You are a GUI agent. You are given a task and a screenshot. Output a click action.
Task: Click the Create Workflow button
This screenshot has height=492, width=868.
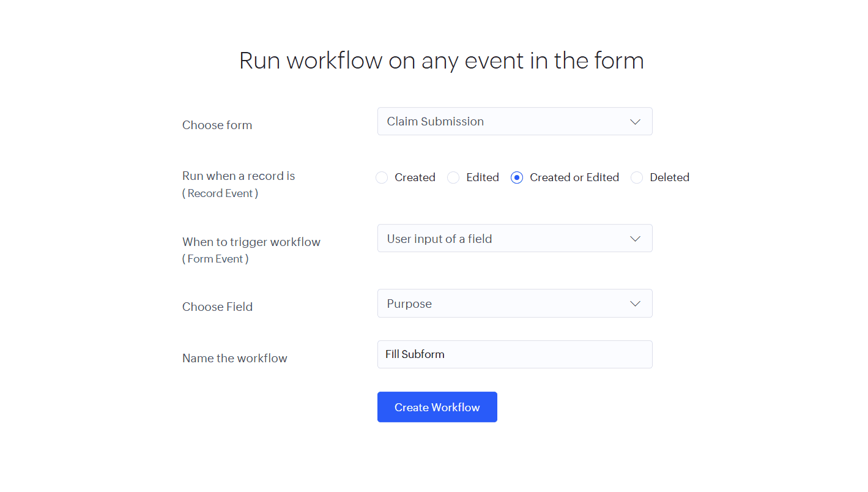437,408
